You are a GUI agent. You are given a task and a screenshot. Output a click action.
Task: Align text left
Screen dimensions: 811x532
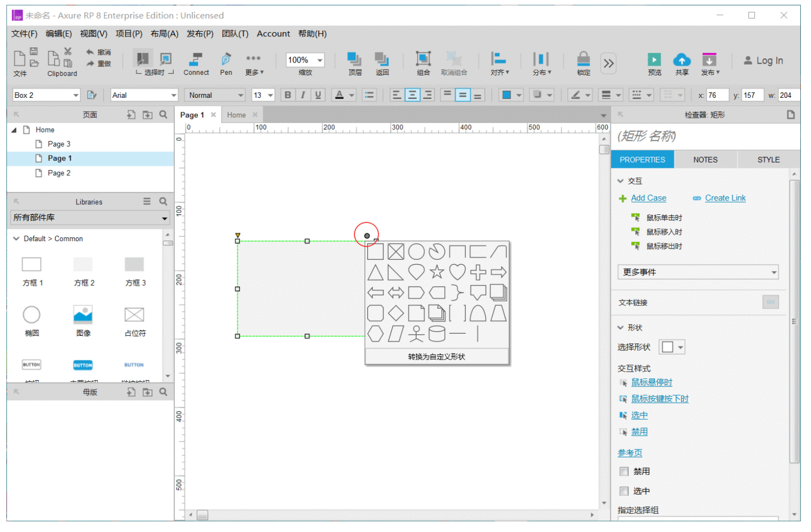397,95
